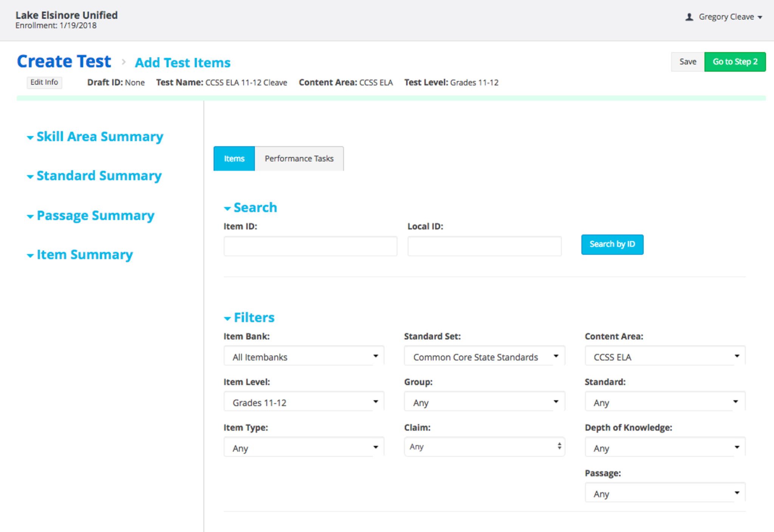Click the user profile icon beside Gregory Cleave
This screenshot has height=532, width=774.
(x=689, y=17)
